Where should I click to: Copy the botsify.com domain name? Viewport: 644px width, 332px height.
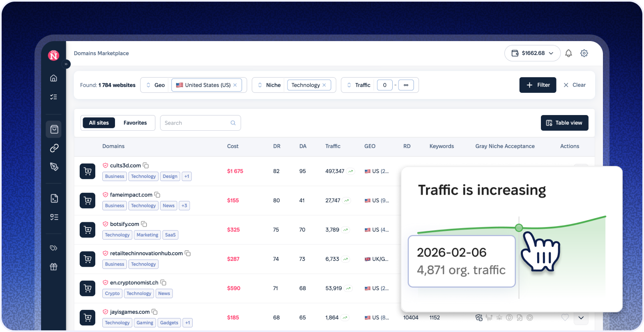144,224
